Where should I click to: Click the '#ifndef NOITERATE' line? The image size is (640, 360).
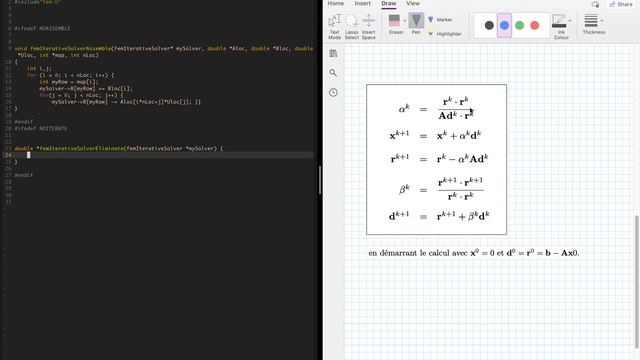tap(41, 128)
